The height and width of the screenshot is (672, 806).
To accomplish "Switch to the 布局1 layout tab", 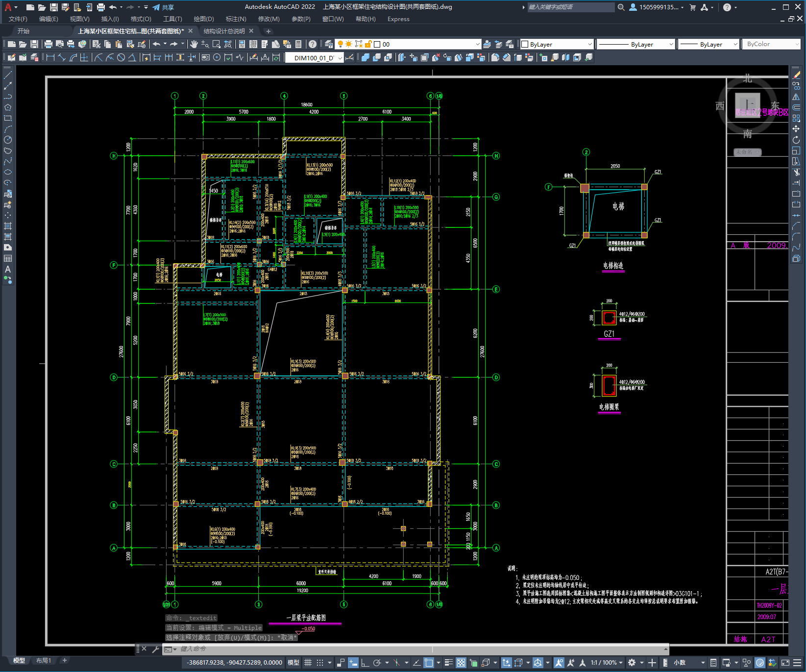I will [x=44, y=661].
